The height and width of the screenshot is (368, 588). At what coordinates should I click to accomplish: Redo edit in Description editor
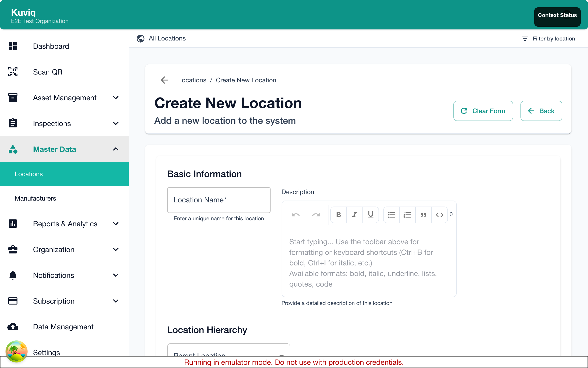pyautogui.click(x=316, y=215)
